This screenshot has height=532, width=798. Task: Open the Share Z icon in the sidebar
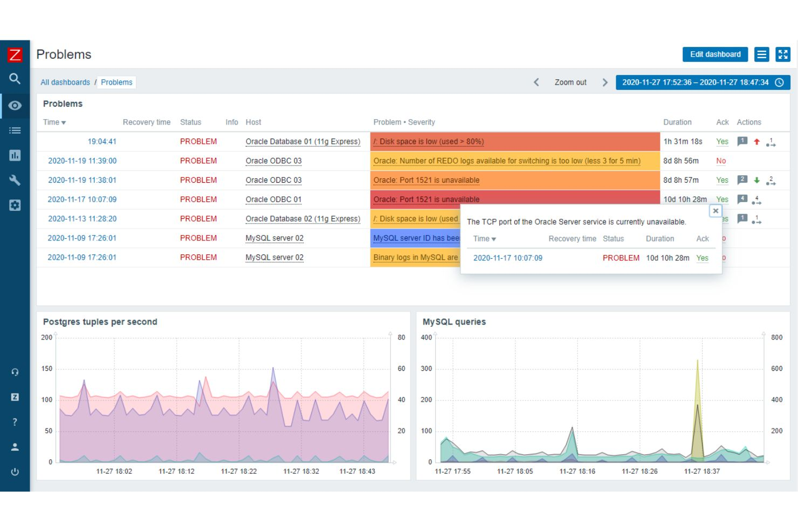(x=15, y=397)
